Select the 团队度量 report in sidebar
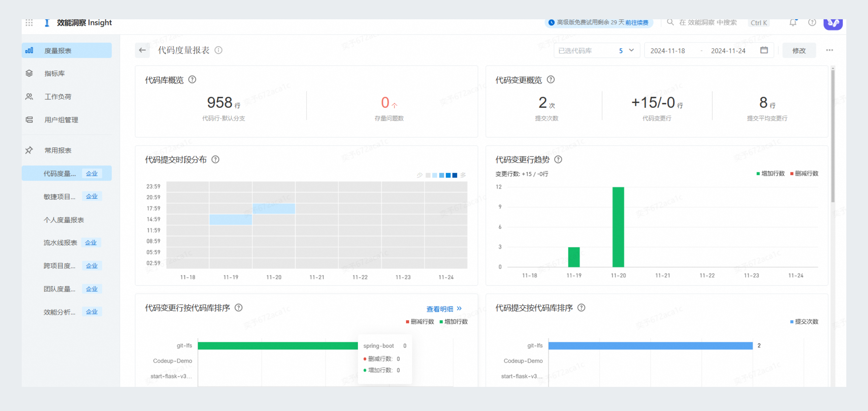Viewport: 868px width, 411px height. pos(67,289)
